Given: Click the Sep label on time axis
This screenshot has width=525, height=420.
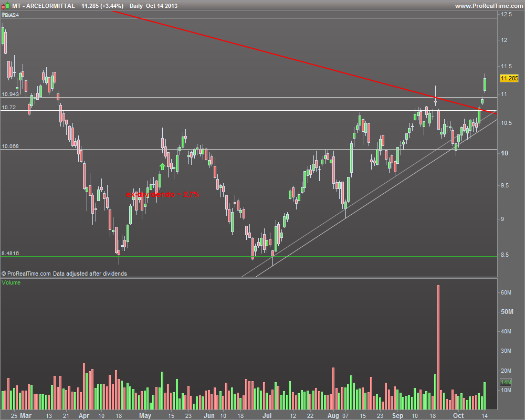Looking at the screenshot, I should click(x=397, y=416).
